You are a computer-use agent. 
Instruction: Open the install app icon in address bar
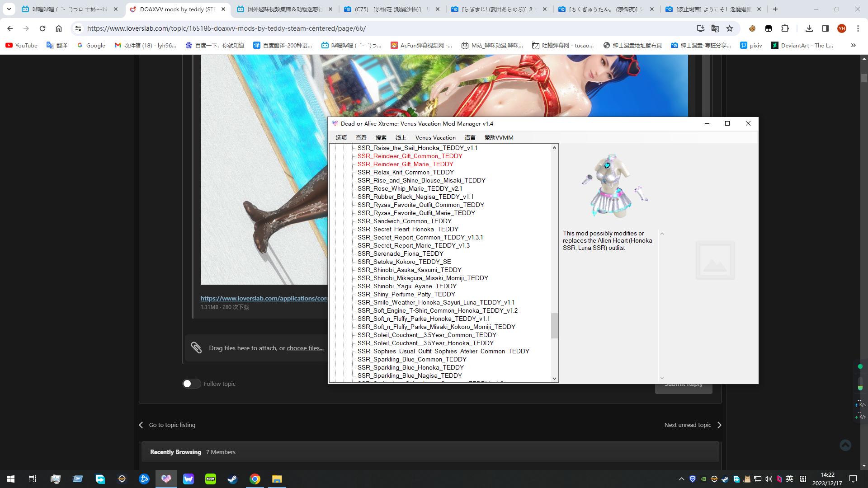point(700,28)
